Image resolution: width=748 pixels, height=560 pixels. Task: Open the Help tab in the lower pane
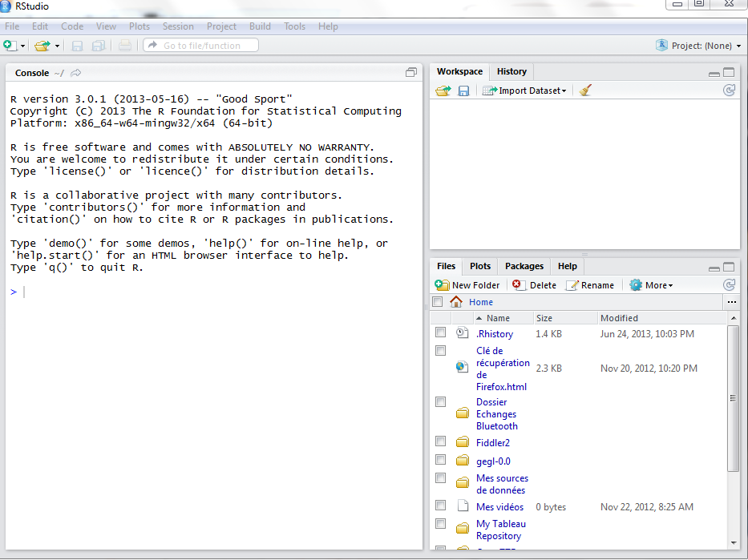point(567,266)
